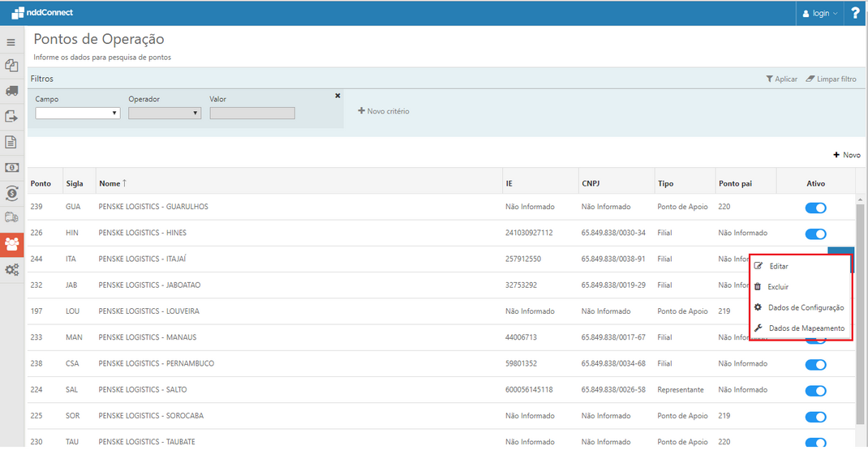
Task: Click the truck icon in the sidebar
Action: pos(11,91)
